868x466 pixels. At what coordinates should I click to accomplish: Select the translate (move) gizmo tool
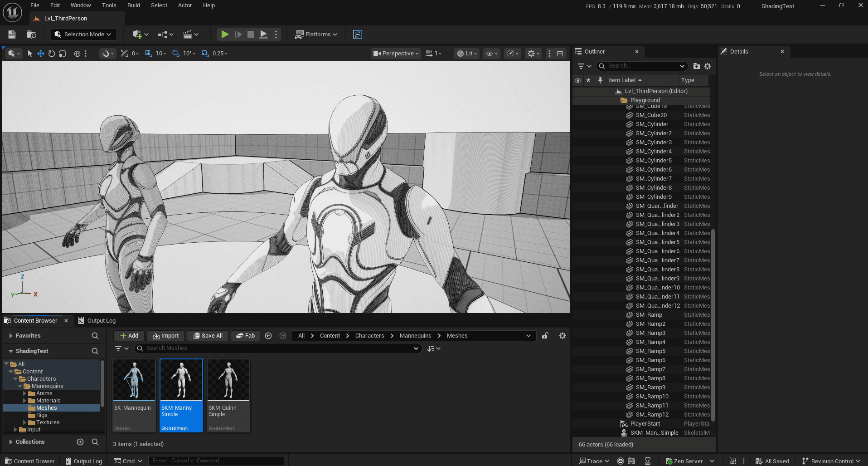click(41, 54)
